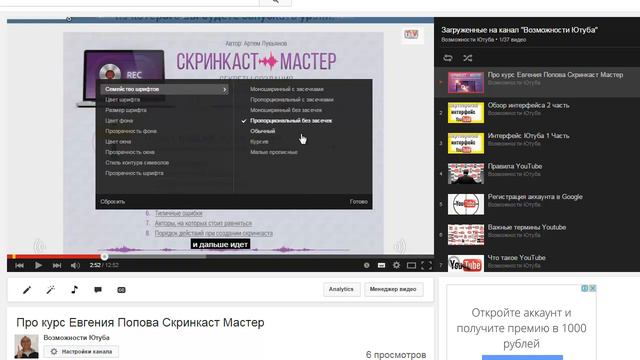Open the CC subtitles editor icon

[x=121, y=290]
